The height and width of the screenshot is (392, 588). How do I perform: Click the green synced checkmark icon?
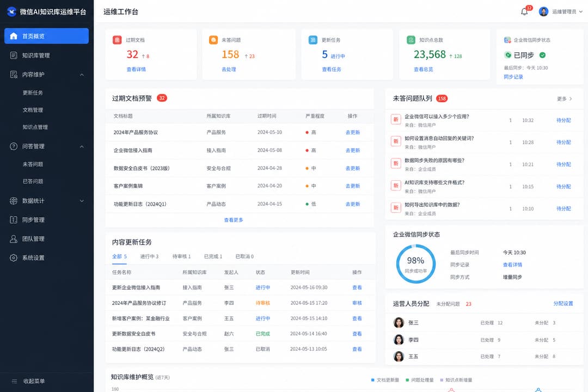542,55
